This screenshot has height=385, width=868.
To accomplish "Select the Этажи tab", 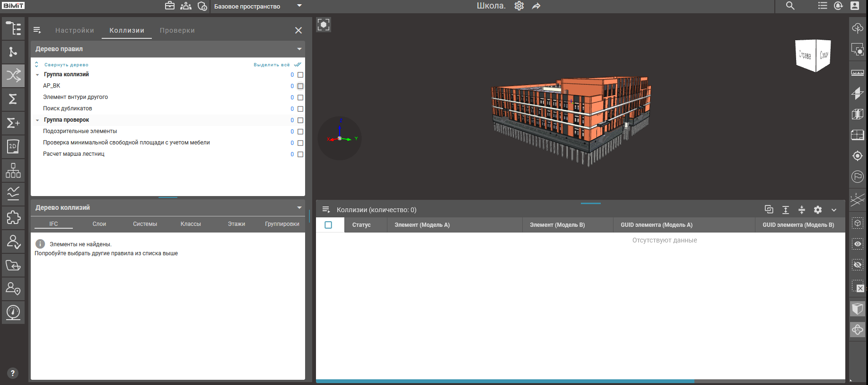I will click(236, 224).
